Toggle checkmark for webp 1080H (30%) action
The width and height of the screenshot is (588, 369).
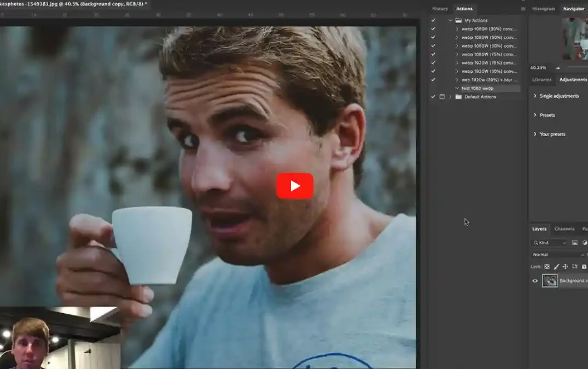[433, 29]
